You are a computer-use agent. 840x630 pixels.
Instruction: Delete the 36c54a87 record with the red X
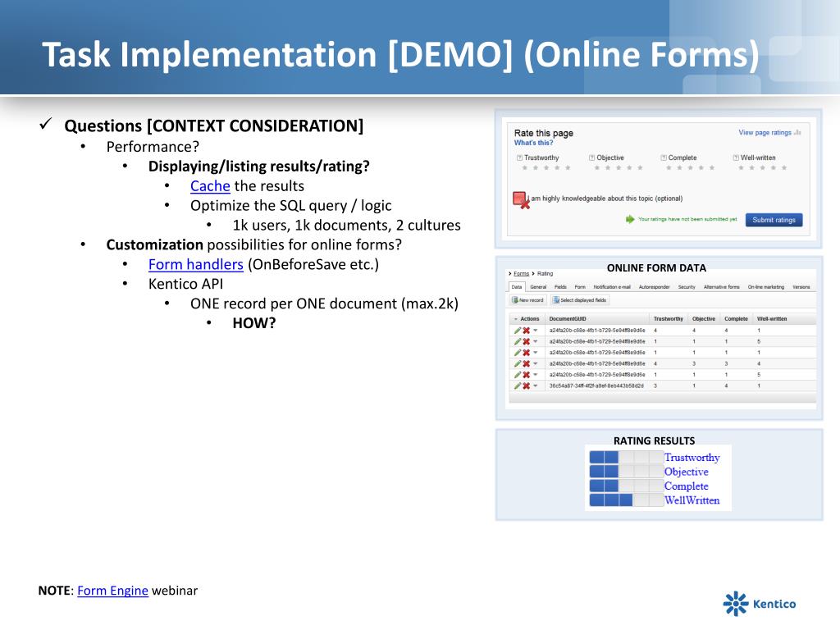[x=527, y=386]
